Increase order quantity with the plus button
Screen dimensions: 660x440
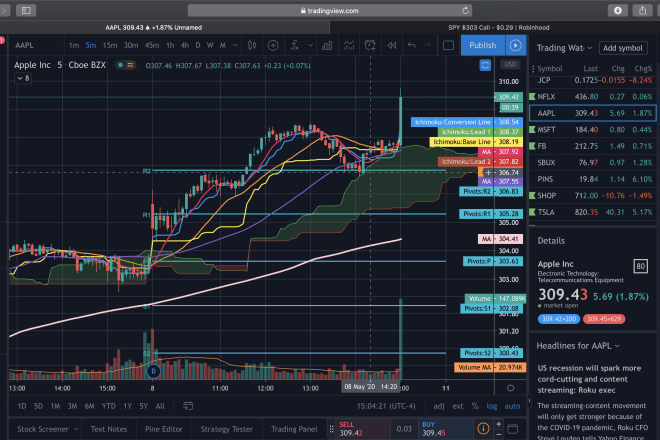[x=499, y=424]
